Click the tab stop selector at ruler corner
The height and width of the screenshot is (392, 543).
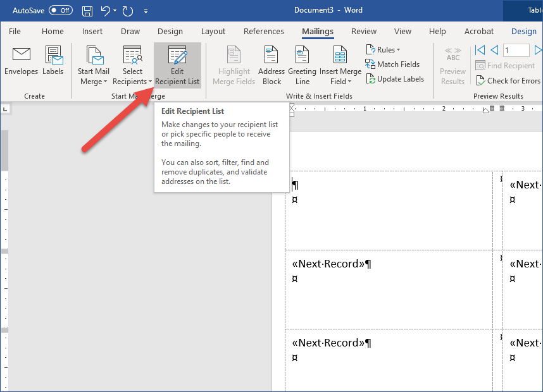5,109
